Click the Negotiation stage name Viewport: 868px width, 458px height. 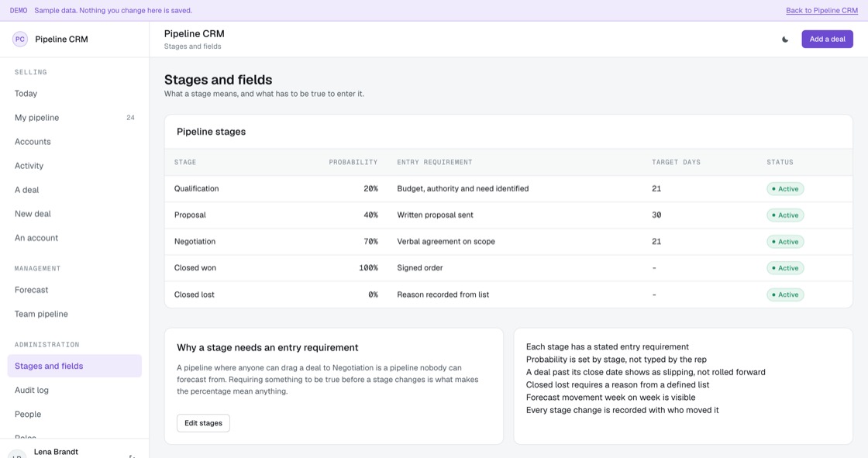click(x=195, y=242)
